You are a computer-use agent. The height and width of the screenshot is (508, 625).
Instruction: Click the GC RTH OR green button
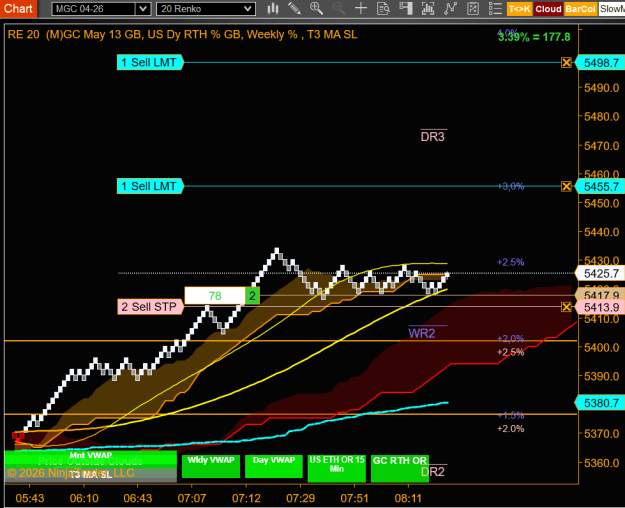400,469
